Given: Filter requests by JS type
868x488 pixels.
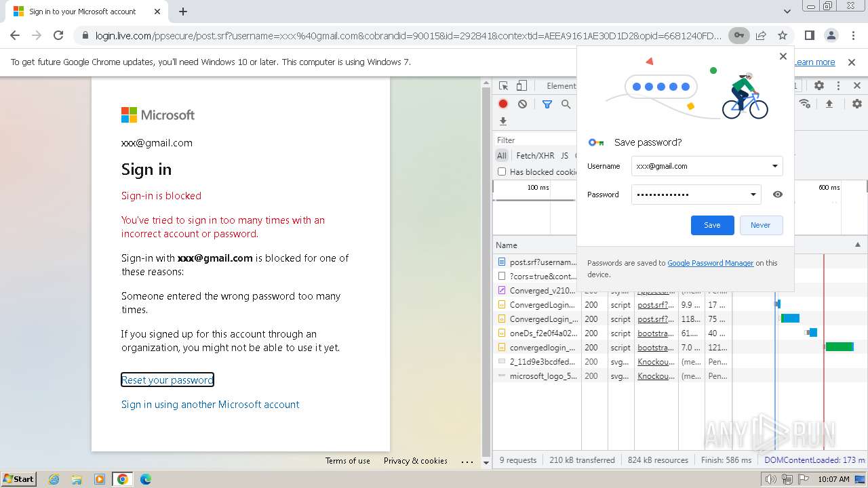Looking at the screenshot, I should pyautogui.click(x=564, y=155).
